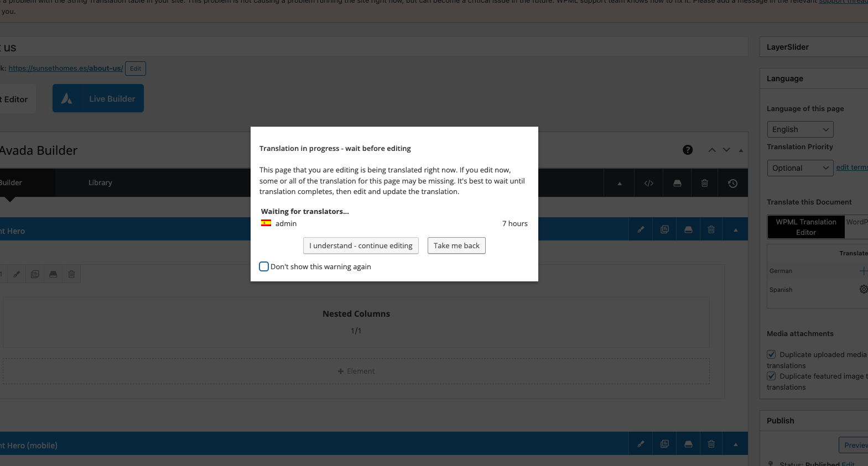The image size is (868, 466).
Task: Clone the Hero (mobile) container
Action: [664, 444]
